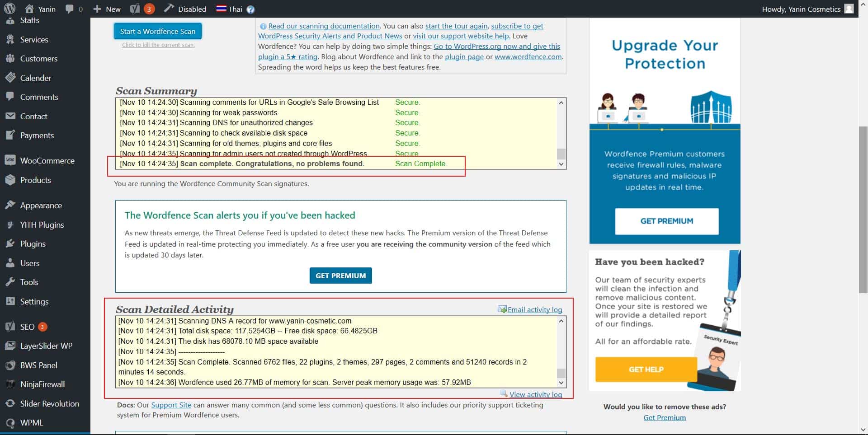Screen dimensions: 868x435
Task: Click the Payments sidebar icon
Action: tap(10, 135)
